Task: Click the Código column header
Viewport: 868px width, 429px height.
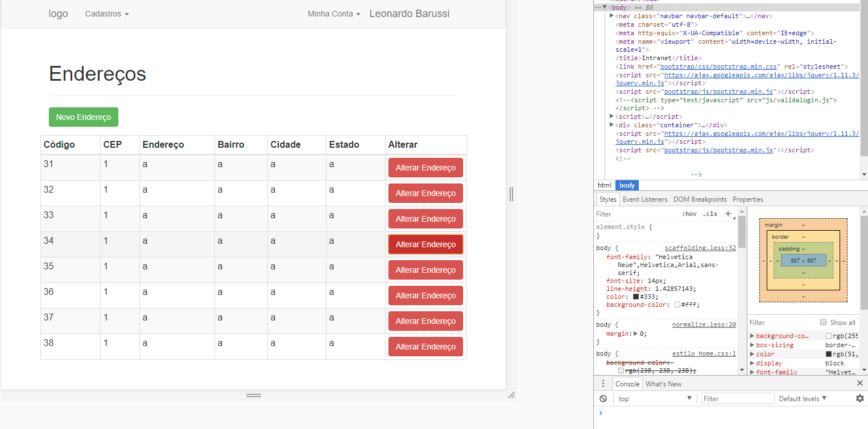Action: 71,145
